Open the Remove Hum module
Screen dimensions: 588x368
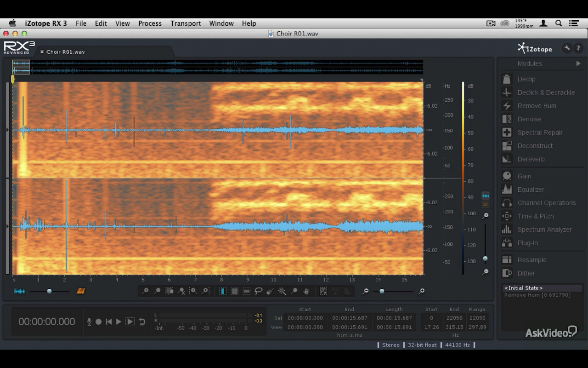click(537, 106)
